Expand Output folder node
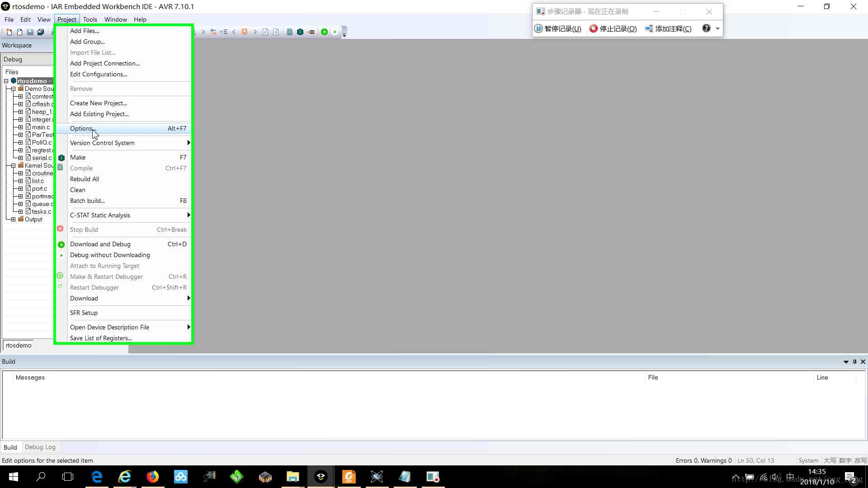This screenshot has width=868, height=488. (14, 220)
